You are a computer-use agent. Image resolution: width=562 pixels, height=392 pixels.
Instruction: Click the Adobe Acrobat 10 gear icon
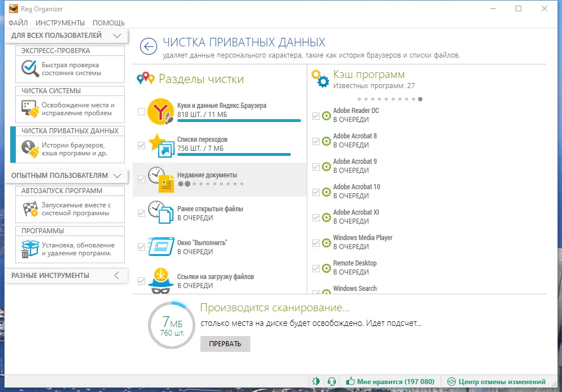[326, 192]
